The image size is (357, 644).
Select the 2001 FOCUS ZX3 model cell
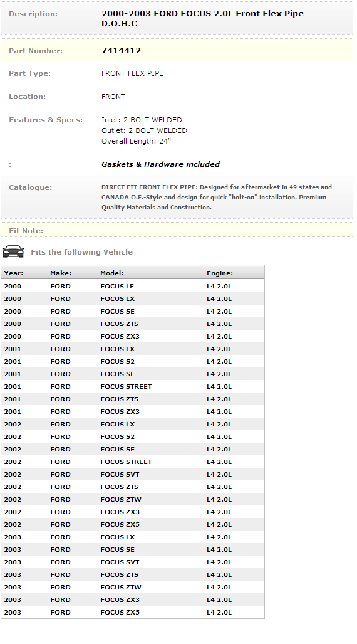pyautogui.click(x=120, y=411)
